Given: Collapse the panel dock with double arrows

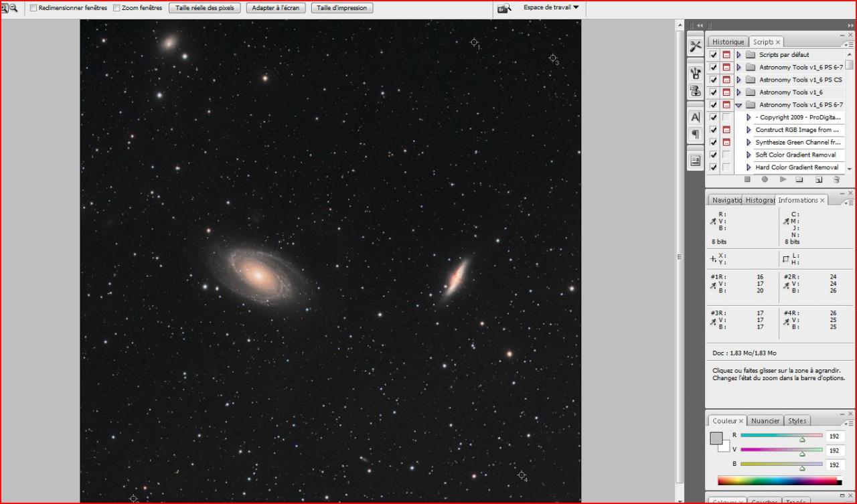Looking at the screenshot, I should [850, 25].
